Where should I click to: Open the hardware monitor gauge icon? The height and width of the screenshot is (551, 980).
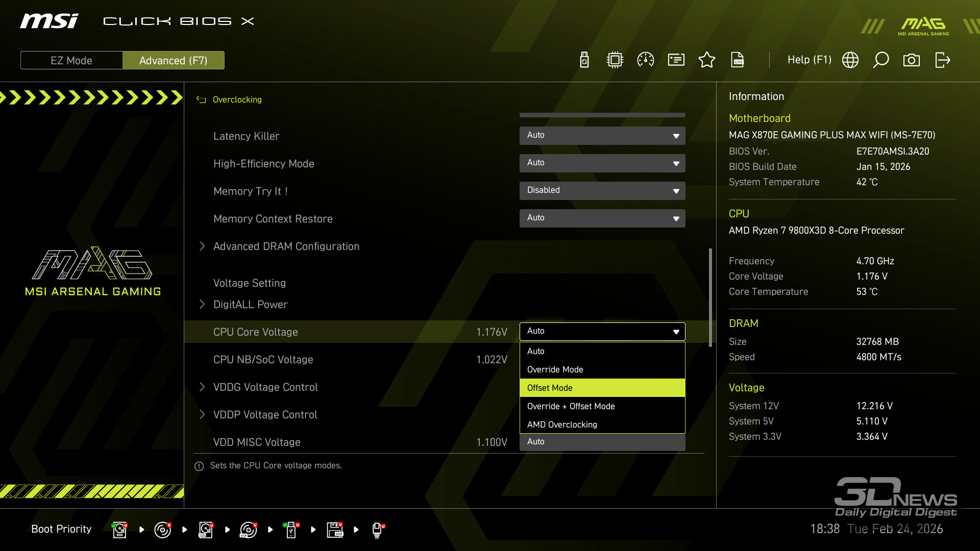[646, 60]
